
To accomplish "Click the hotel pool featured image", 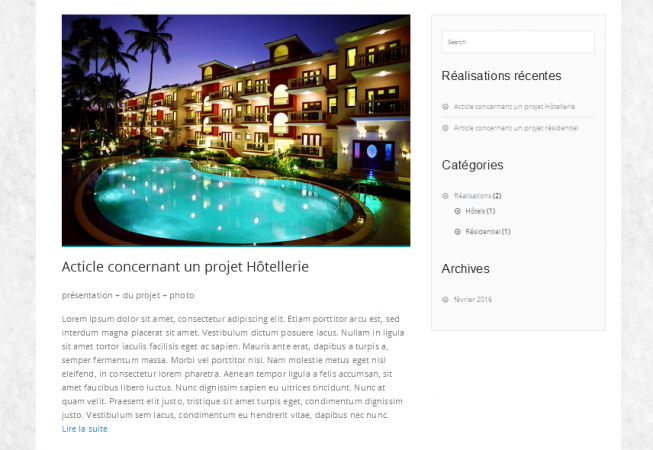I will tap(236, 130).
